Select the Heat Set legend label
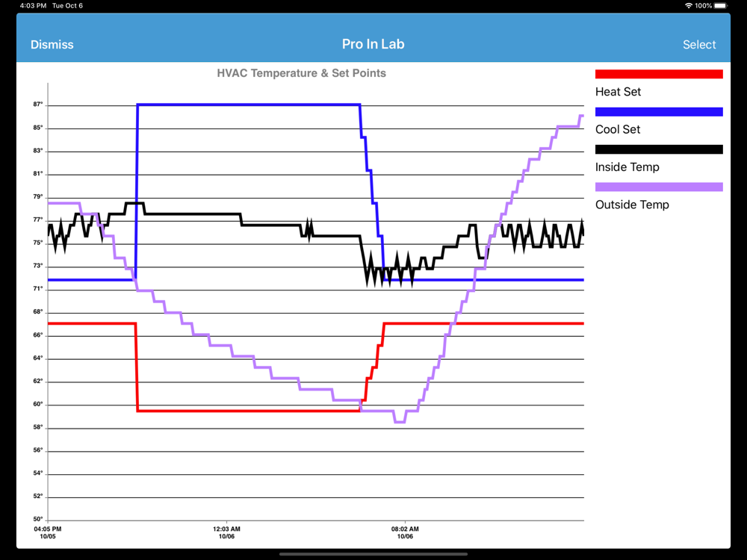 (618, 91)
